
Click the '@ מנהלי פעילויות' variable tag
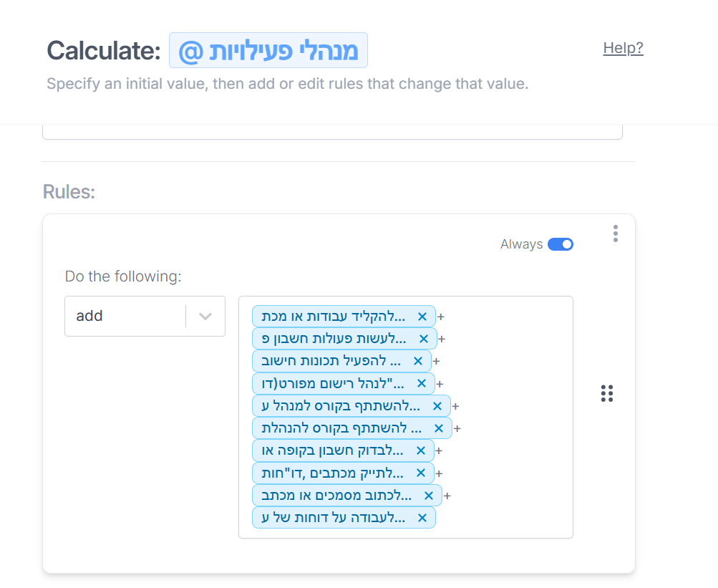[268, 51]
